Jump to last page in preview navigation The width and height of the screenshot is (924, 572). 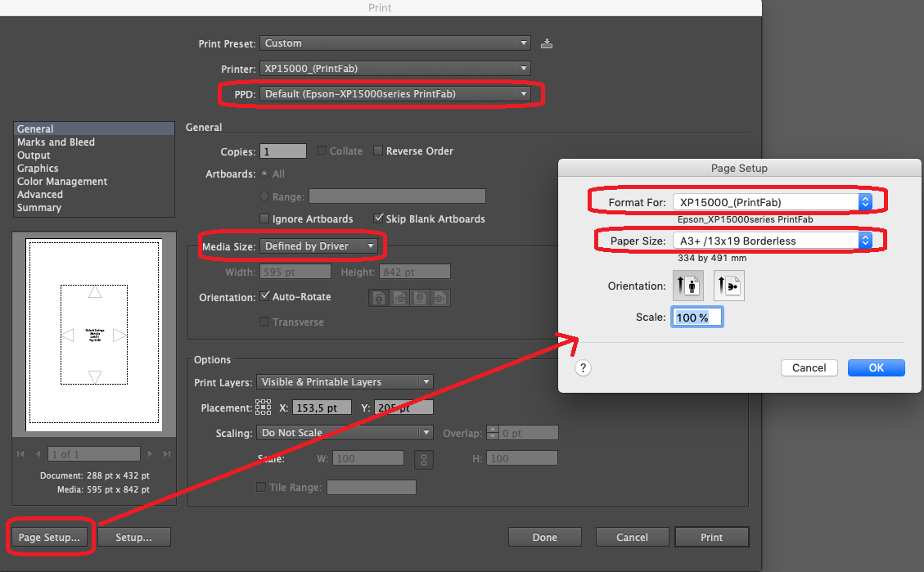pos(167,454)
